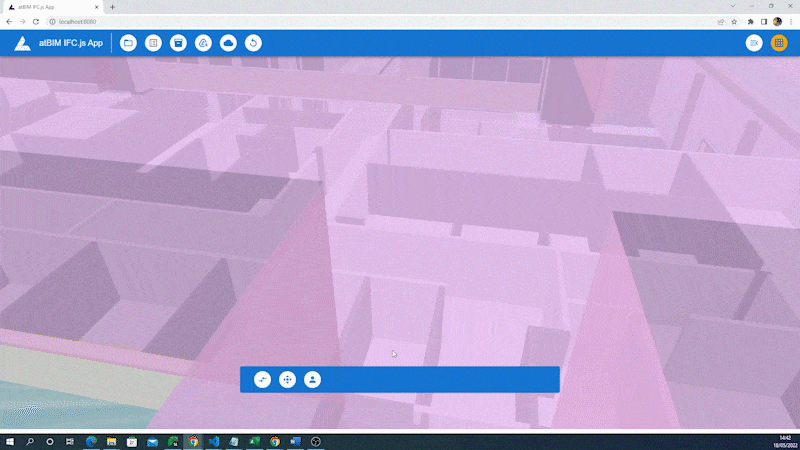The image size is (800, 450).
Task: Reload the page with browser refresh button
Action: pos(36,21)
